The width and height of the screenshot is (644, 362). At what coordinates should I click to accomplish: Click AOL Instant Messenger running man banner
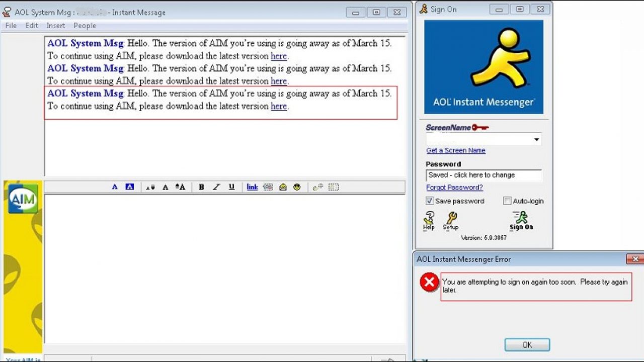pyautogui.click(x=484, y=67)
